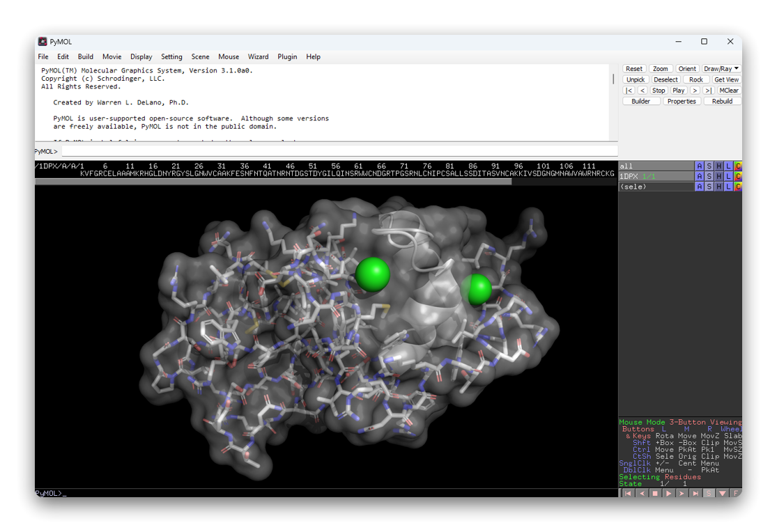Open the Display menu
This screenshot has width=777, height=532.
pos(141,57)
